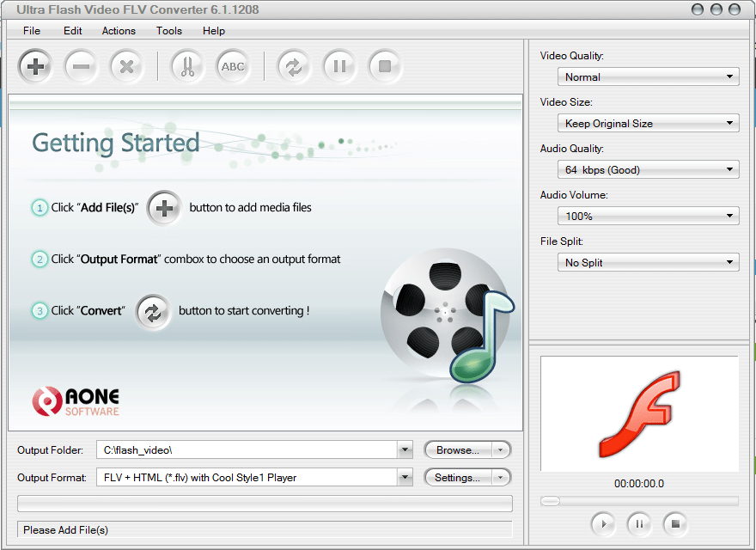Select the Remove File minus icon

point(81,66)
